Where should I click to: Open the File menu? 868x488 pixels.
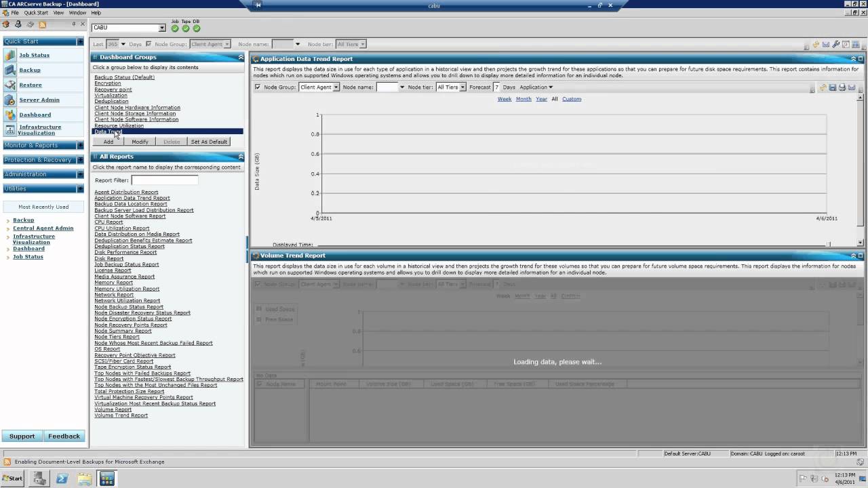(15, 13)
